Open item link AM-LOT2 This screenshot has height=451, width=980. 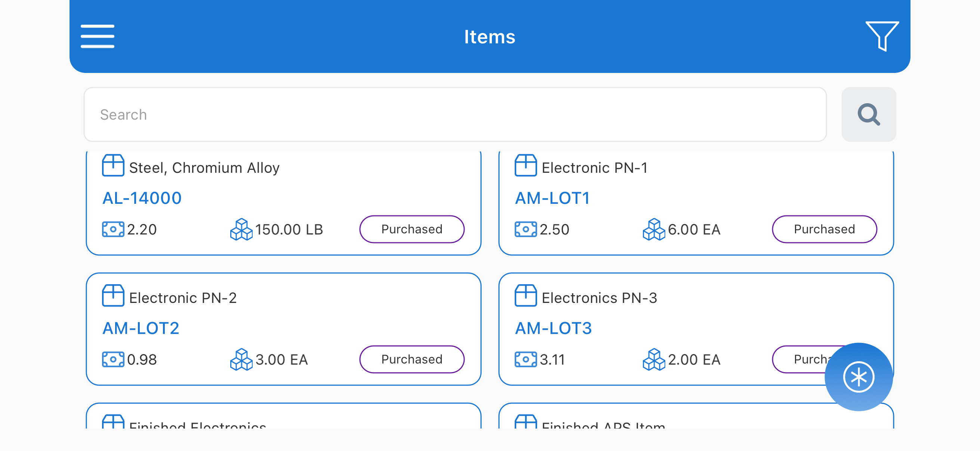[141, 328]
